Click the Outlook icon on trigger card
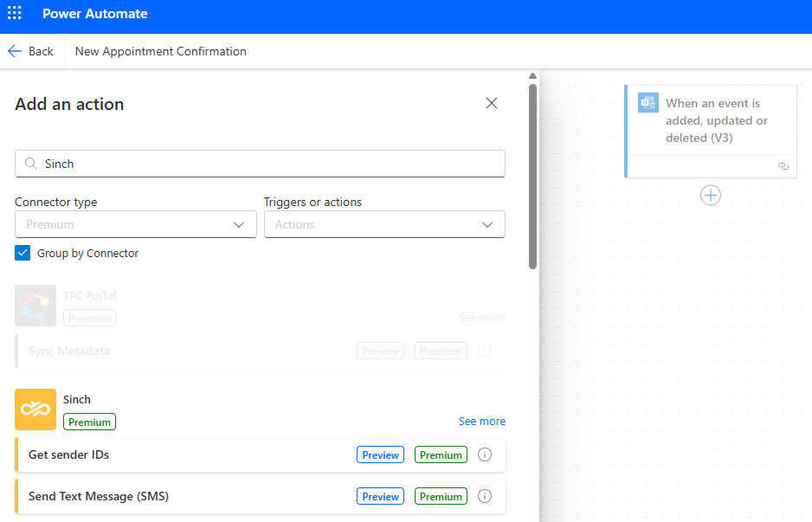 click(x=648, y=102)
